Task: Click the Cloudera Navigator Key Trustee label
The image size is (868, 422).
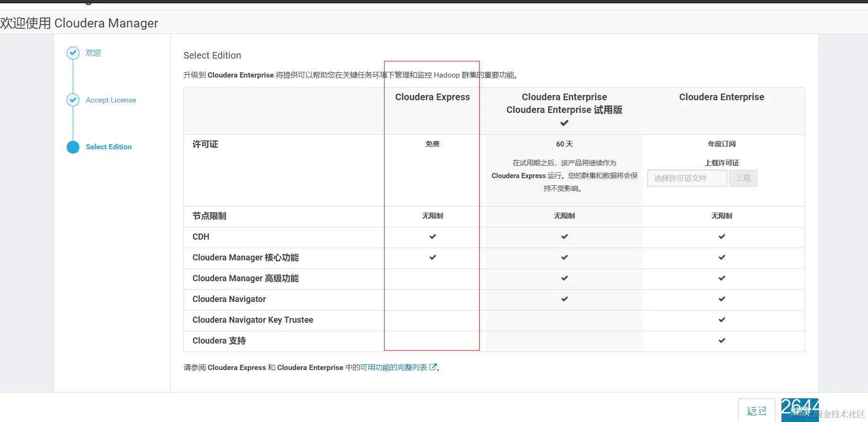Action: (x=253, y=320)
